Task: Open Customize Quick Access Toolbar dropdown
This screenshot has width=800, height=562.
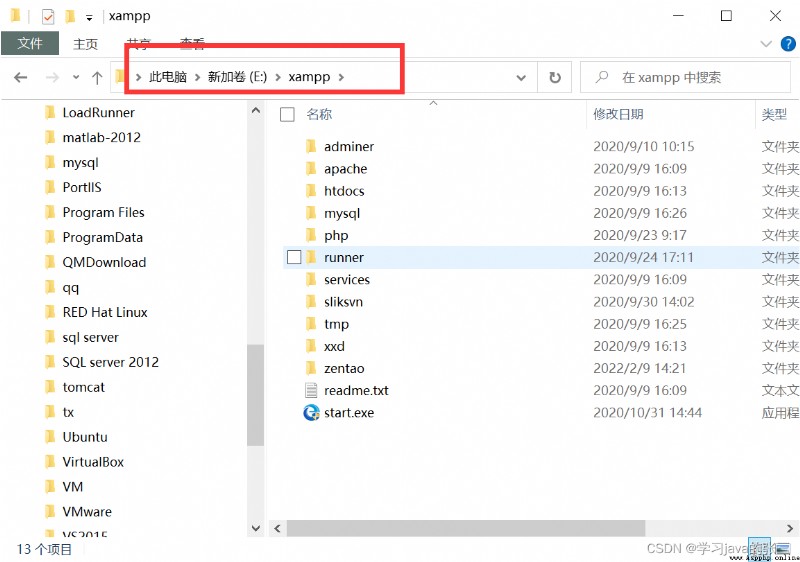Action: coord(89,18)
